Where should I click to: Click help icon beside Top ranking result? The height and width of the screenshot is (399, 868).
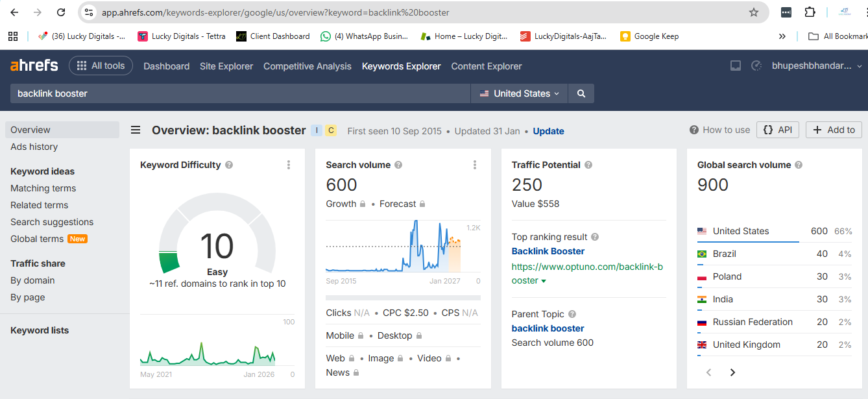[595, 237]
